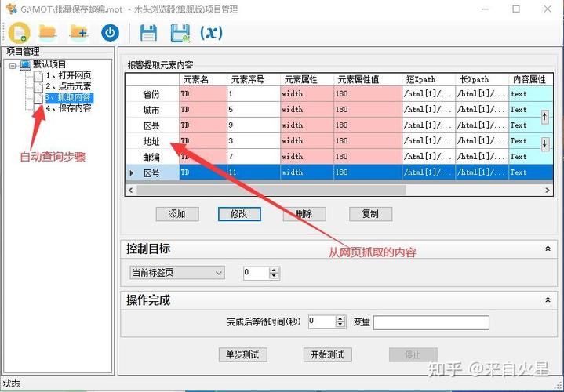The height and width of the screenshot is (392, 564).
Task: Click the table horizontal scrollbar thumb
Action: [x=271, y=191]
